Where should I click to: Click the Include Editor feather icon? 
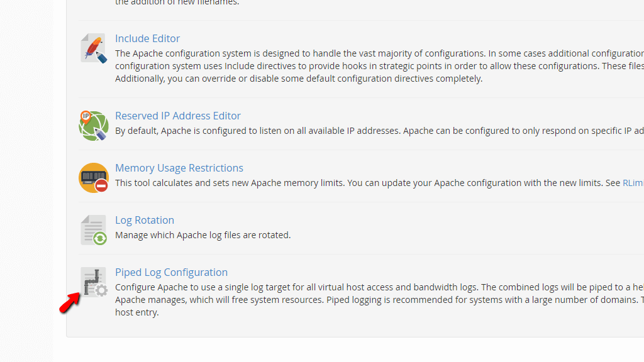point(94,48)
